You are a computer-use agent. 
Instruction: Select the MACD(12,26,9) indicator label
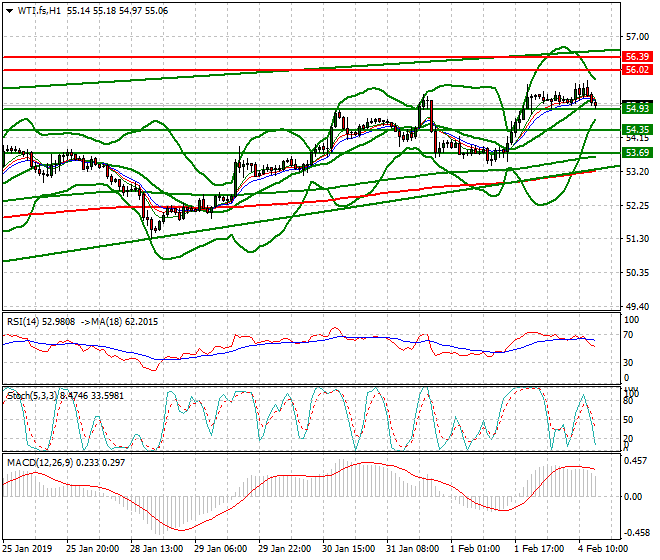tap(40, 463)
